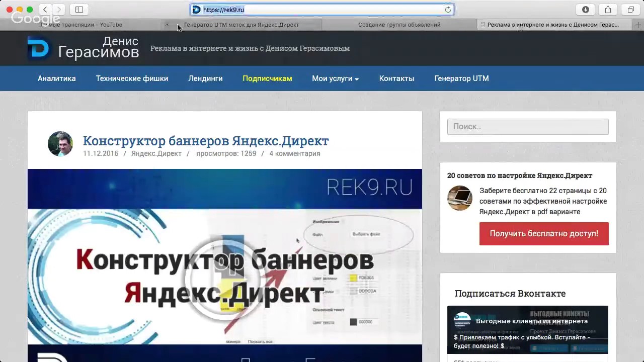This screenshot has width=644, height=362.
Task: Add a new tab with plus button
Action: coord(638,25)
